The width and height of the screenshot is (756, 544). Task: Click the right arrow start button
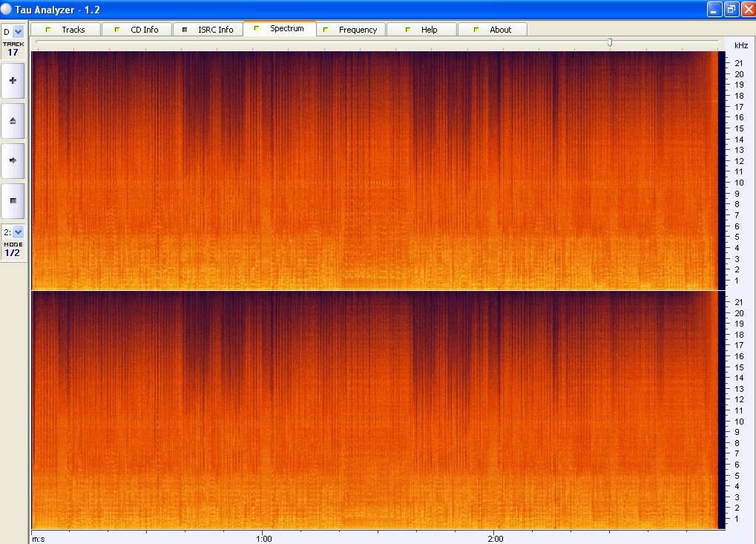coord(13,160)
